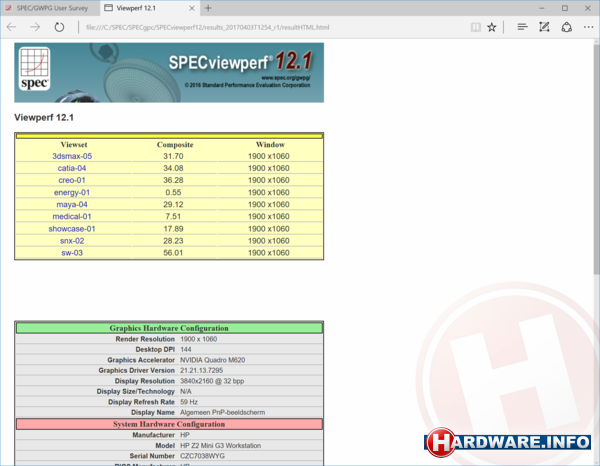The image size is (600, 466).
Task: Close the Viewperf 12.1 tab
Action: click(192, 8)
